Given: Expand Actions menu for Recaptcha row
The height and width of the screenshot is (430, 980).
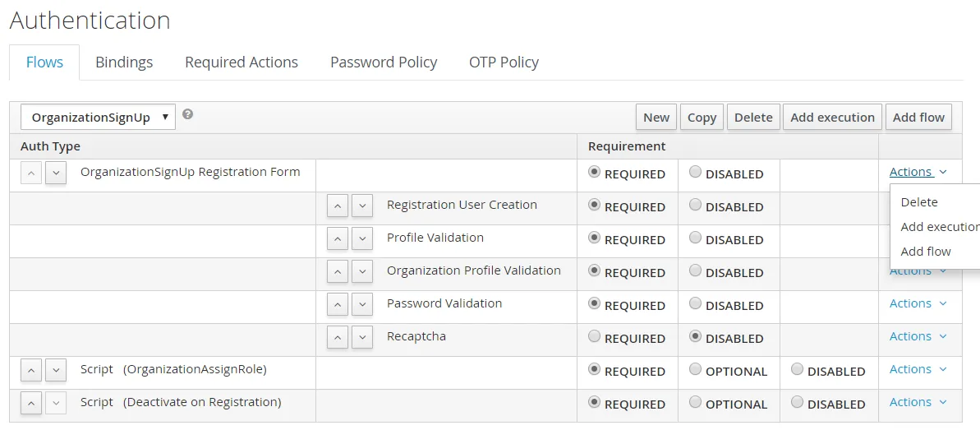Looking at the screenshot, I should coord(918,336).
